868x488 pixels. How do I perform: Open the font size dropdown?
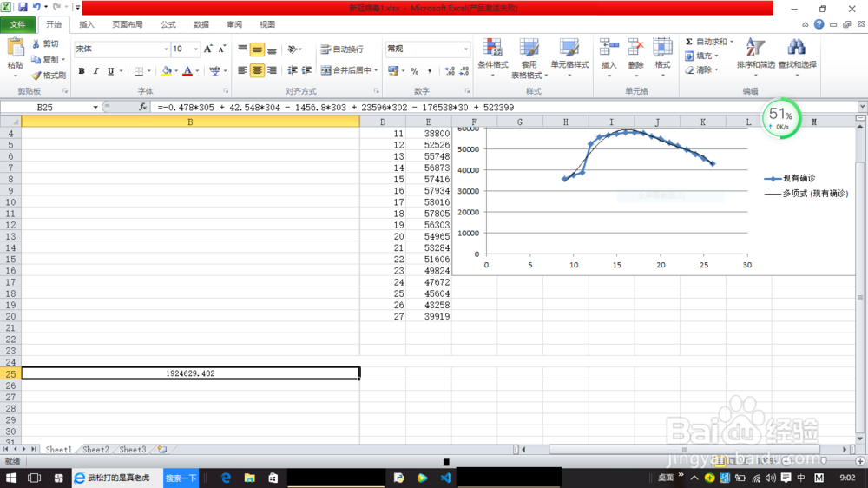(x=195, y=49)
